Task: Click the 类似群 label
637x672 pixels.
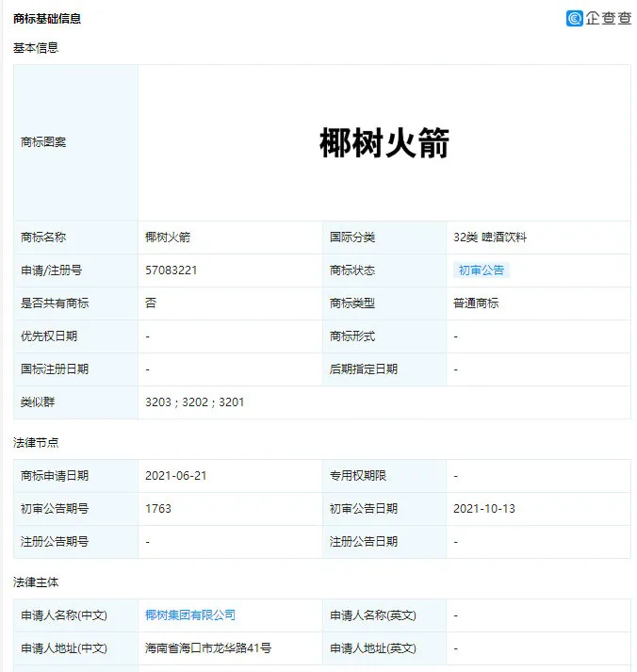Action: tap(38, 402)
